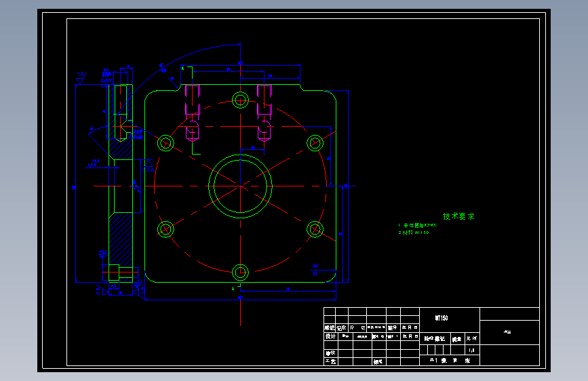588x381 pixels.
Task: Select the HT150 material title block cell
Action: point(449,319)
